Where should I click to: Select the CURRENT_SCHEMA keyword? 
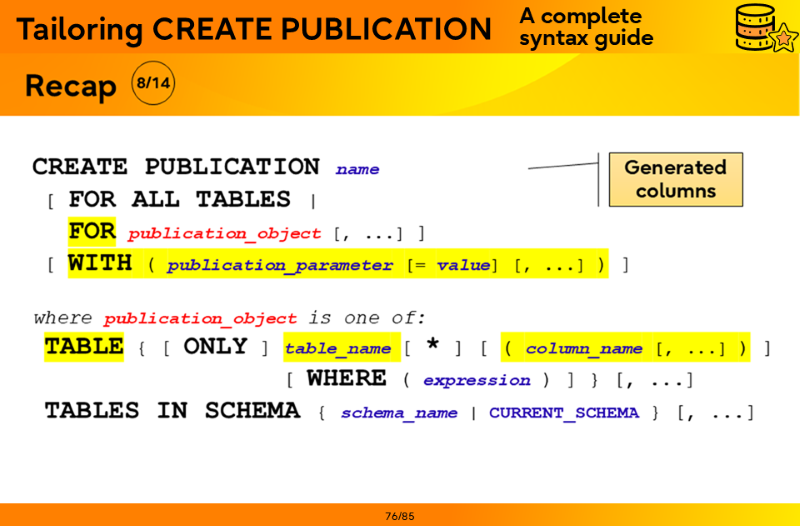tap(563, 413)
